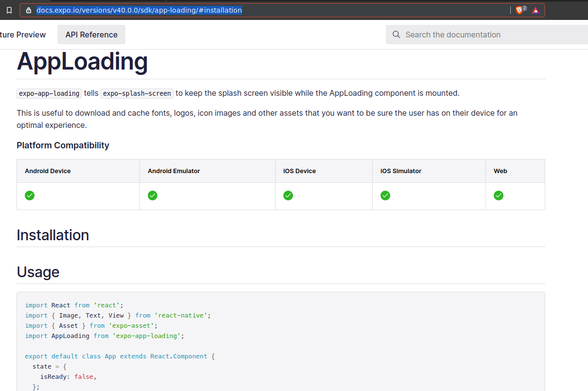The width and height of the screenshot is (588, 391).
Task: Switch to the API Reference tab
Action: [91, 35]
